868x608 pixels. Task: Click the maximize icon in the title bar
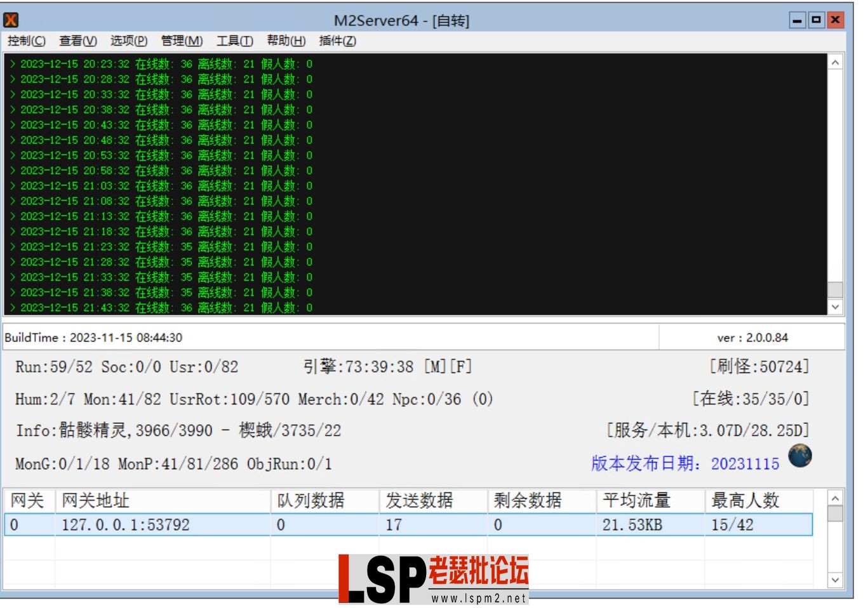[x=817, y=20]
